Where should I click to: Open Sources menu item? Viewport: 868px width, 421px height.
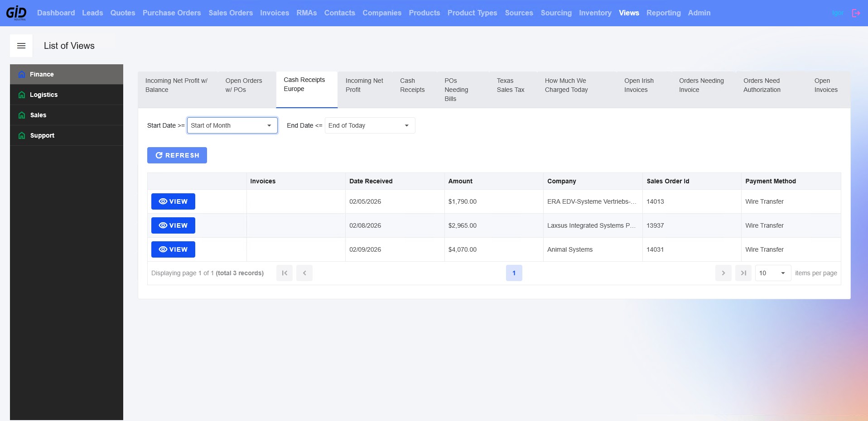pyautogui.click(x=519, y=13)
